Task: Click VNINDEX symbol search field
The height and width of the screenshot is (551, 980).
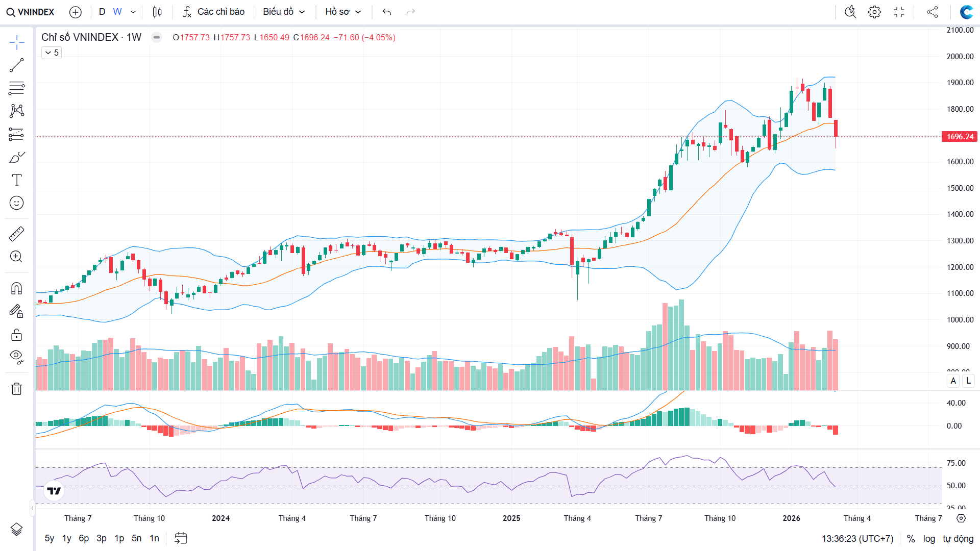Action: coord(31,12)
